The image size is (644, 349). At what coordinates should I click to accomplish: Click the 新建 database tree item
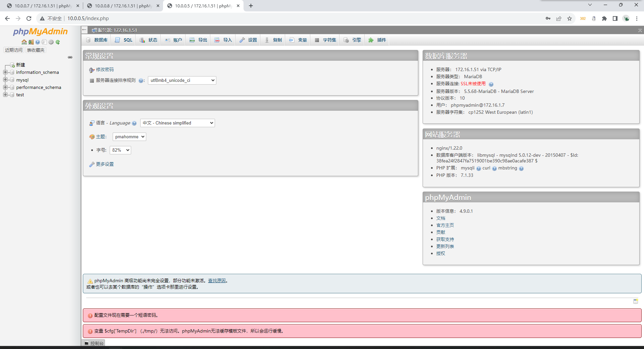point(20,65)
